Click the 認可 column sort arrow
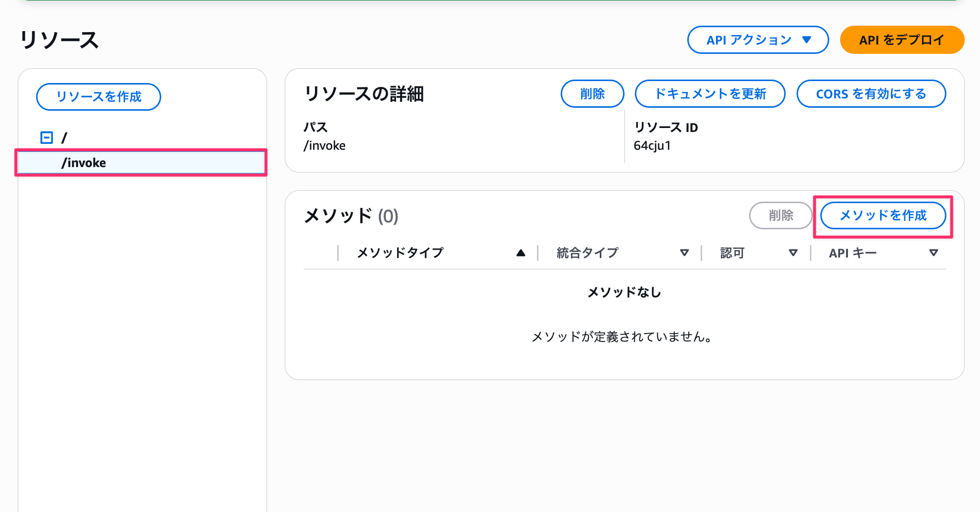Viewport: 980px width, 512px height. (793, 253)
